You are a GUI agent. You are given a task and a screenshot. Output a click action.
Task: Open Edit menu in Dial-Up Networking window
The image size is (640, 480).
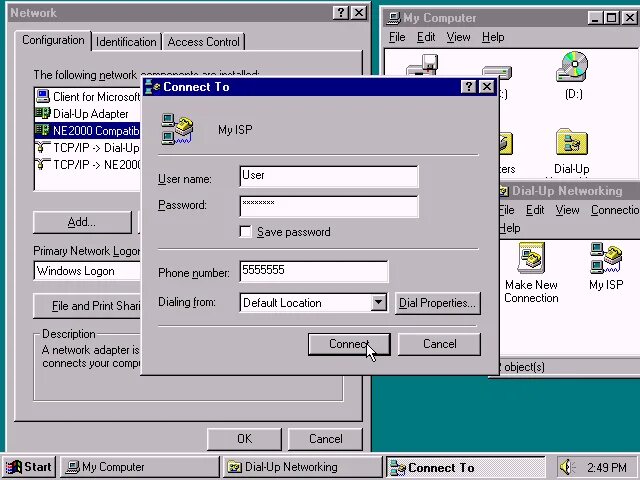point(535,210)
